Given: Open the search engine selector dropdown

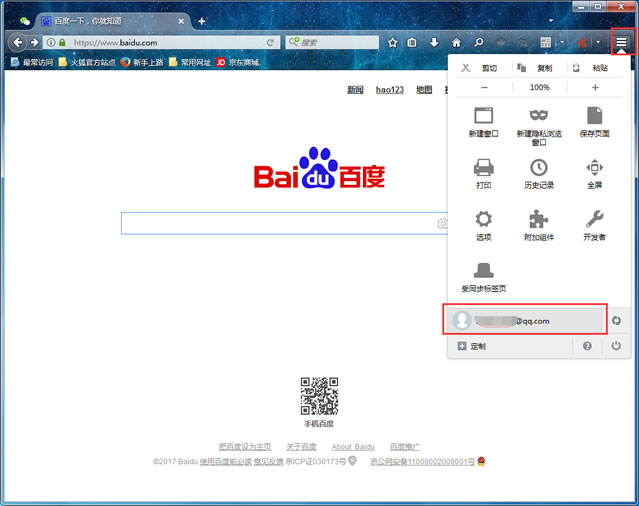Looking at the screenshot, I should coord(294,42).
